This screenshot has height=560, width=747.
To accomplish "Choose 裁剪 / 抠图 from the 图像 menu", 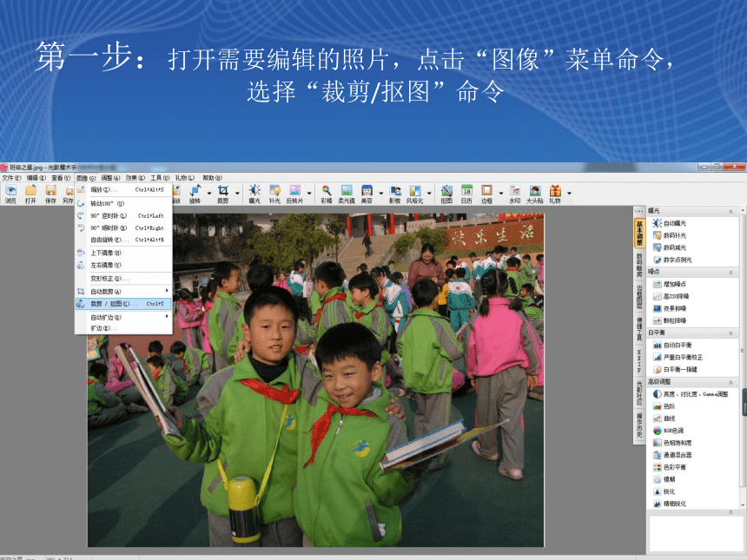I will click(x=123, y=304).
